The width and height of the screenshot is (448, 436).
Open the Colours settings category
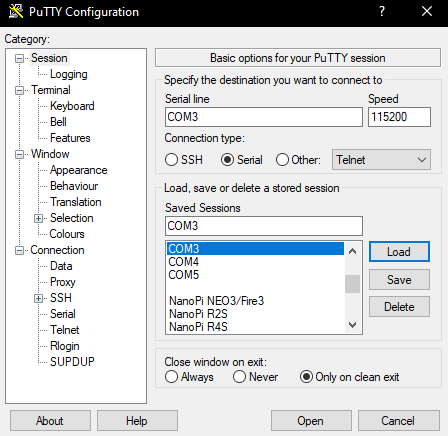[67, 234]
